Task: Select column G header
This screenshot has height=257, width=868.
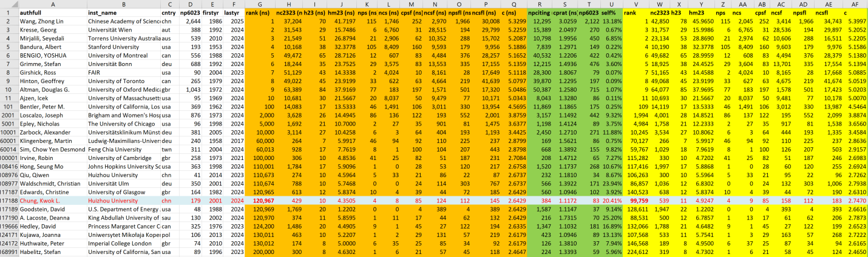Action: (x=260, y=4)
